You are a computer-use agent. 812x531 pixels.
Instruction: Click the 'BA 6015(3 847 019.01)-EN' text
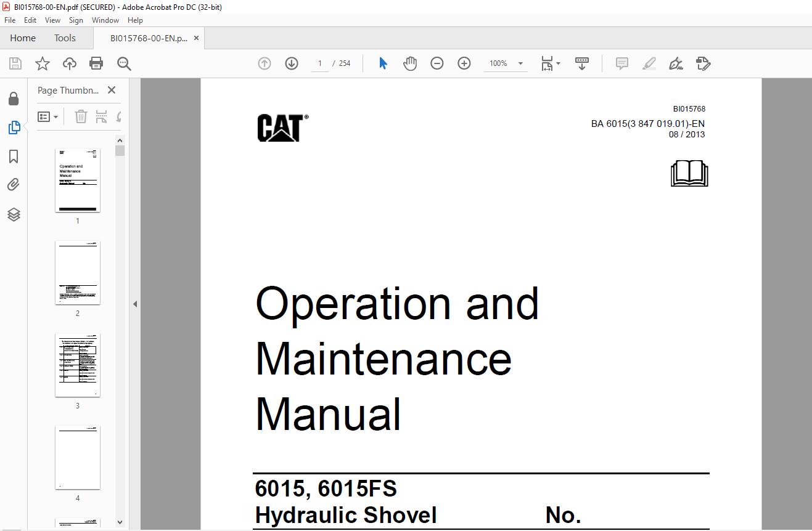click(648, 124)
